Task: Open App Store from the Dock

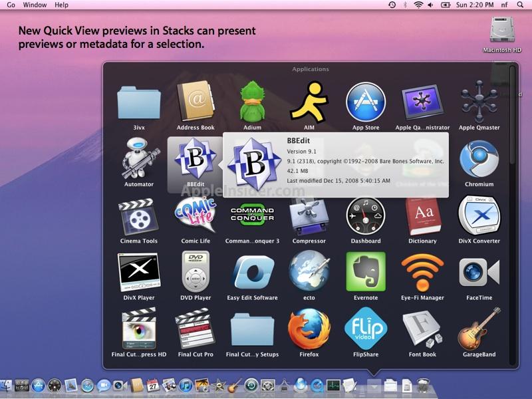Action: point(38,386)
